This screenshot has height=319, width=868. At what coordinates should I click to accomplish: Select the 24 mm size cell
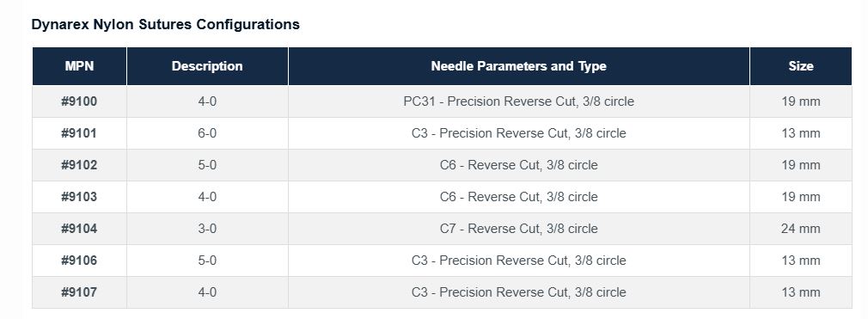[800, 229]
